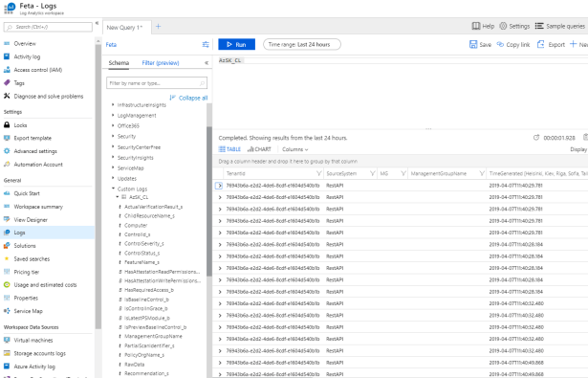Open Saved searches
This screenshot has height=378, width=588.
(x=32, y=259)
